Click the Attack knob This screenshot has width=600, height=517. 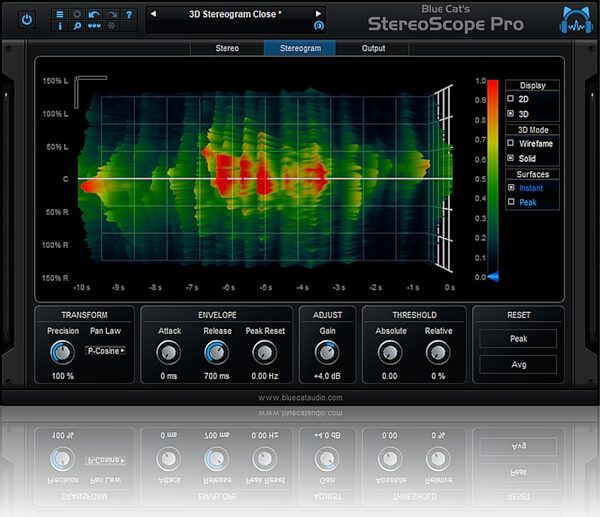(x=169, y=352)
